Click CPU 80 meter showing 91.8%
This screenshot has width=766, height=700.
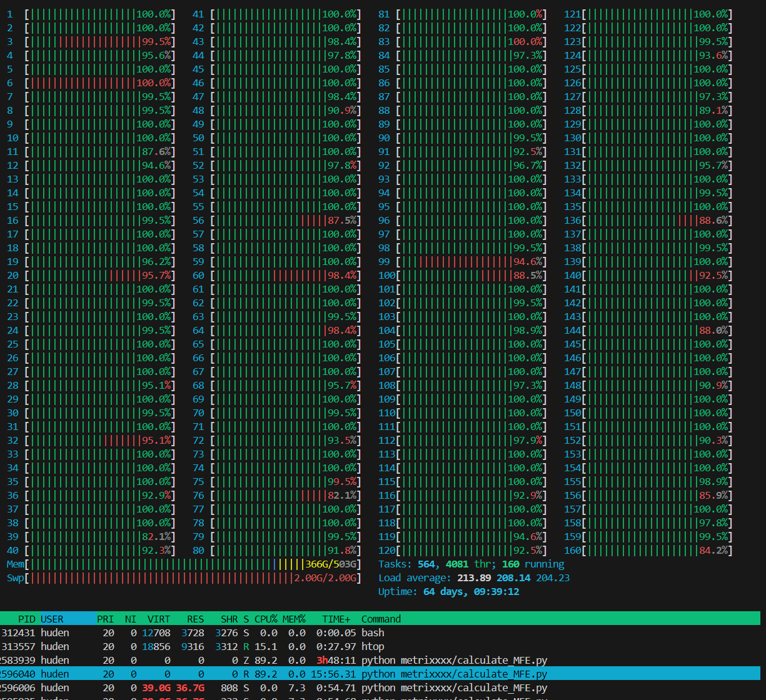pos(277,550)
